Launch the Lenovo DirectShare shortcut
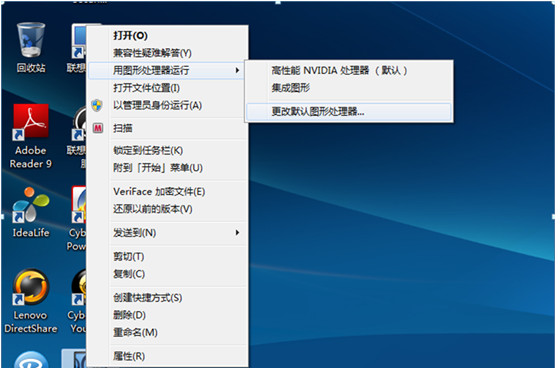The width and height of the screenshot is (560, 368). [31, 301]
